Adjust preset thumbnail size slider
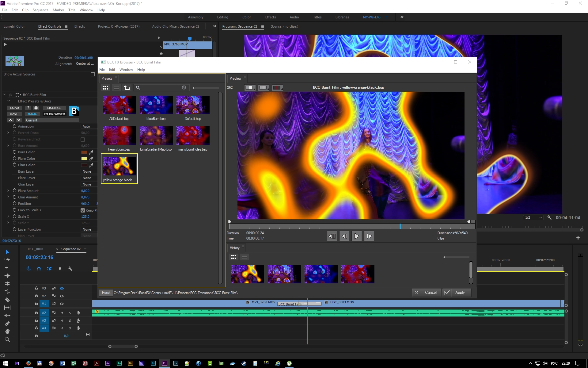Screen dimensions: 588x368 coord(206,88)
